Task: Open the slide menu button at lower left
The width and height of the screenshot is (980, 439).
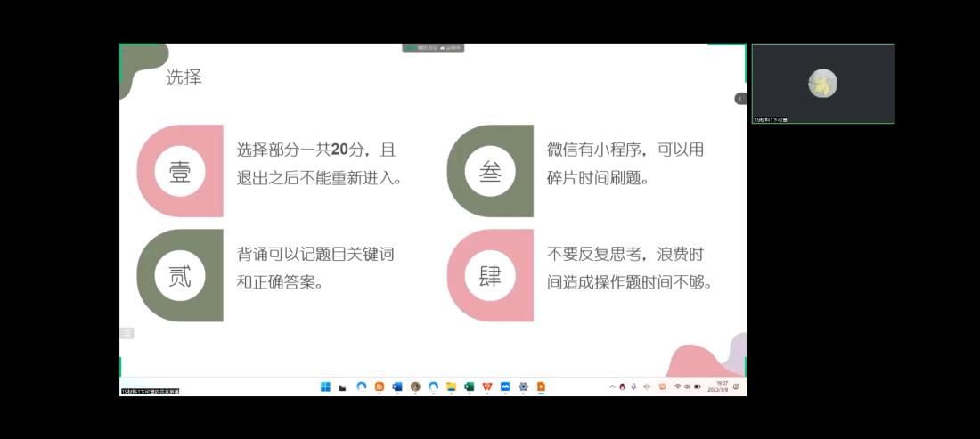Action: 127,333
